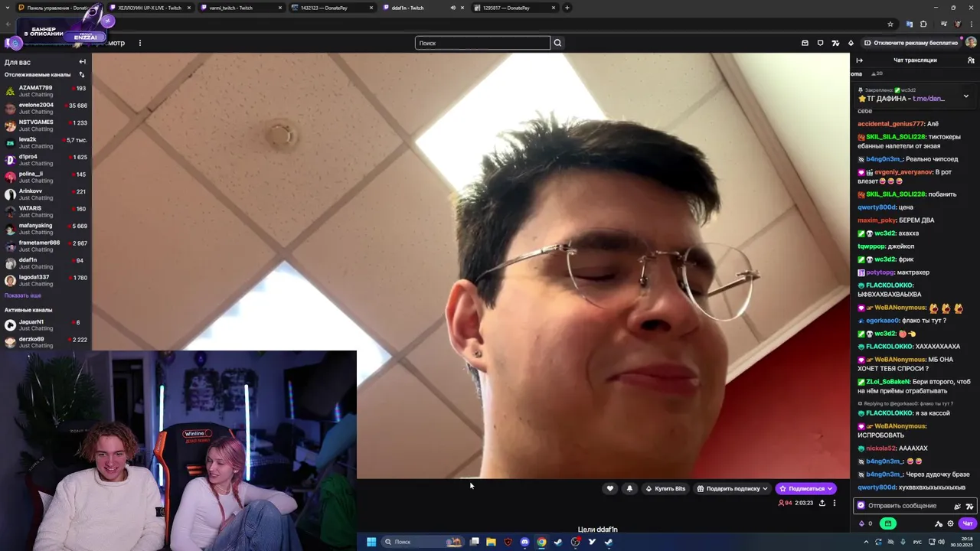Open the Twitch user avatar menu

(x=971, y=43)
